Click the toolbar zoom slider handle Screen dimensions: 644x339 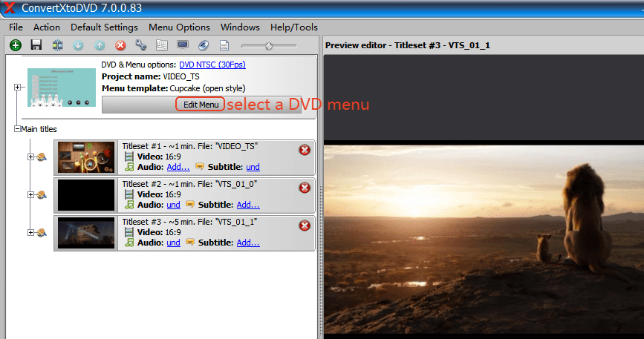pos(269,46)
